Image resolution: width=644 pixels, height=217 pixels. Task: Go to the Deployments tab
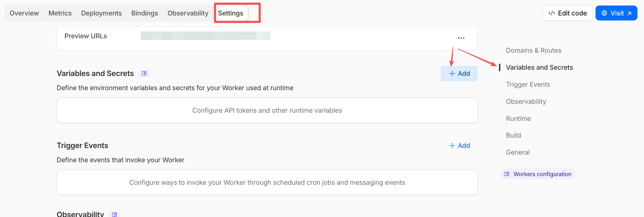click(x=101, y=13)
